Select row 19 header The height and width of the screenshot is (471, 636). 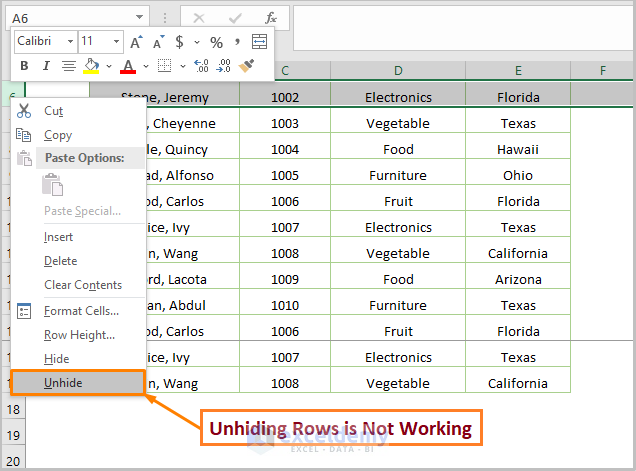[13, 435]
